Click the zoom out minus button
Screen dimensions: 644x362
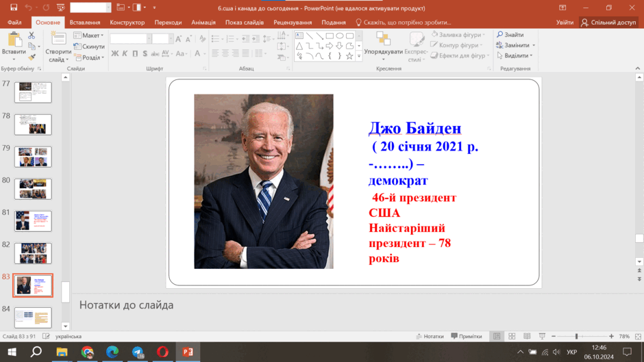554,336
